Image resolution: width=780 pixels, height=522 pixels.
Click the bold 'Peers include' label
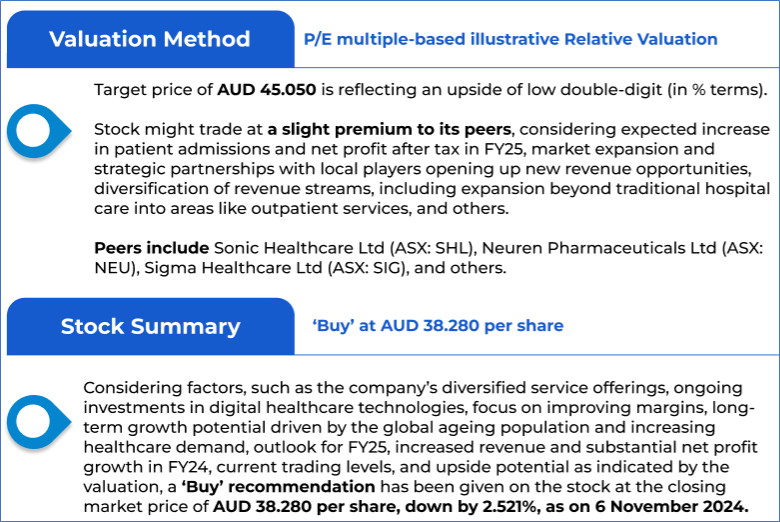coord(149,247)
